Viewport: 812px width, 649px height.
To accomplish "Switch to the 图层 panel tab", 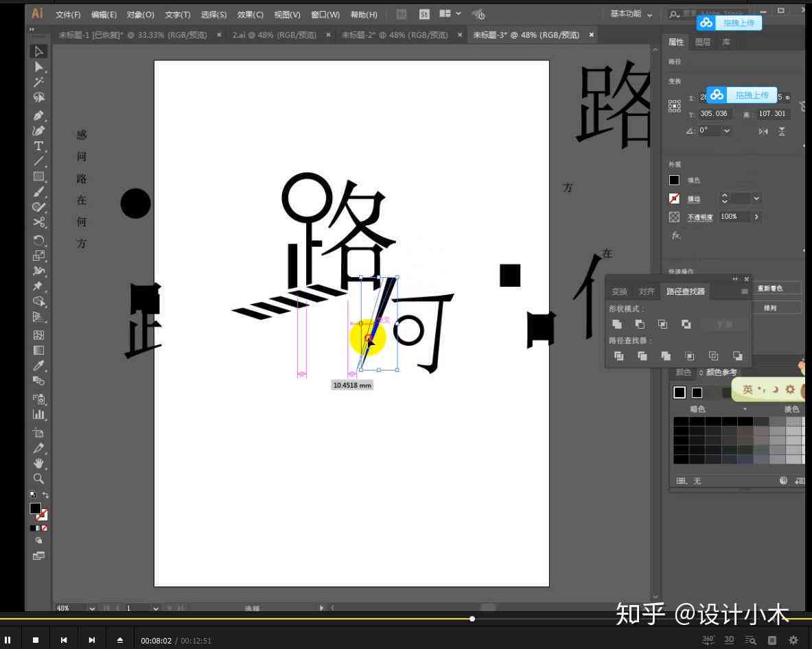I will [703, 42].
